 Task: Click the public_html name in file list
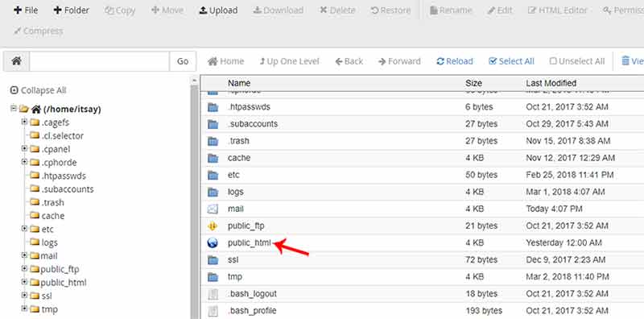pyautogui.click(x=250, y=243)
